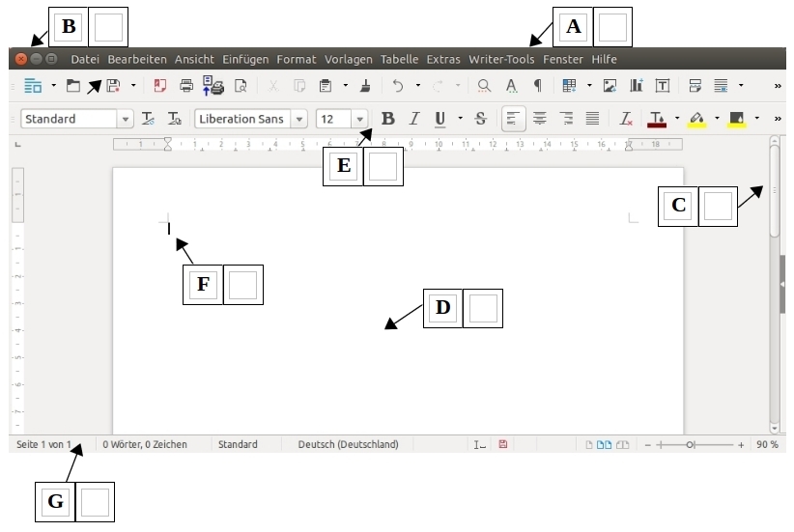Expand the Liberation Sans font name list
This screenshot has width=794, height=532.
click(299, 119)
